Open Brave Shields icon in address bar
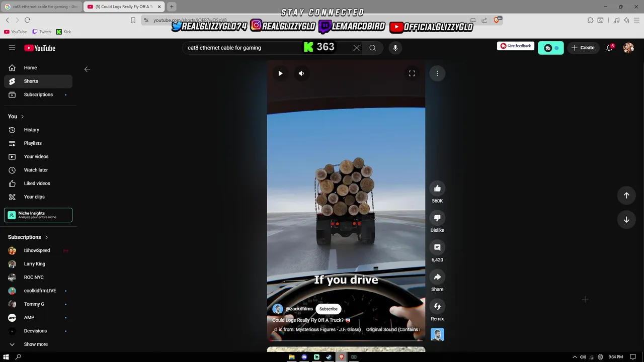 pos(497,20)
